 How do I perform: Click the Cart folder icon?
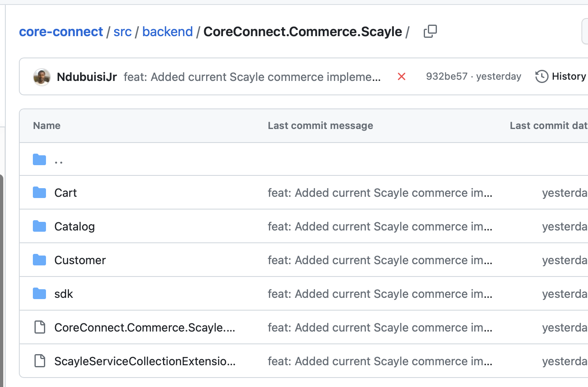[x=39, y=192]
